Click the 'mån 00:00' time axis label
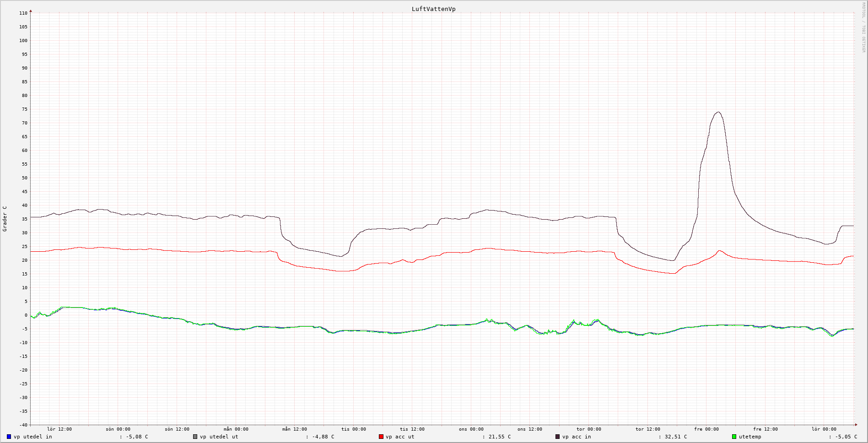The width and height of the screenshot is (868, 443). (x=236, y=429)
